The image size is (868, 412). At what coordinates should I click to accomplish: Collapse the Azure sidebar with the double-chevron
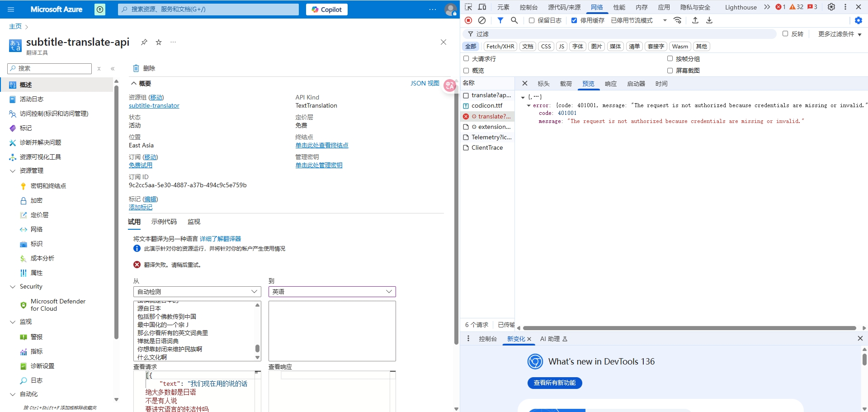pyautogui.click(x=113, y=69)
